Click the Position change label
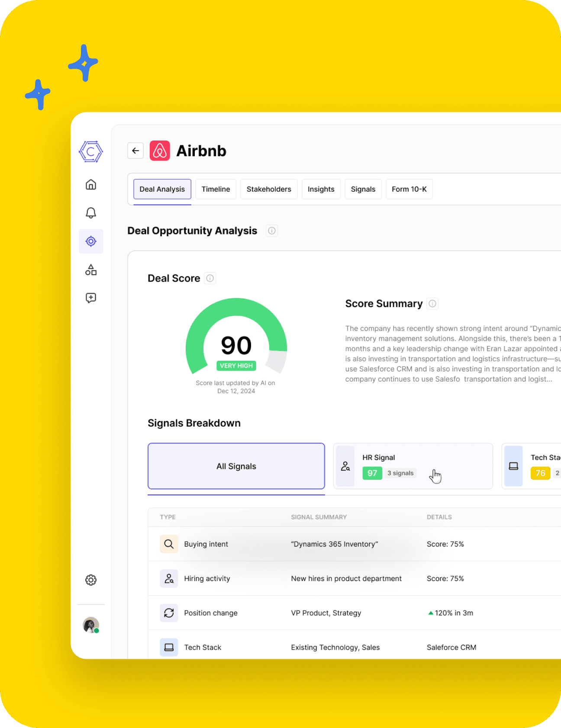This screenshot has width=561, height=728. coord(211,613)
